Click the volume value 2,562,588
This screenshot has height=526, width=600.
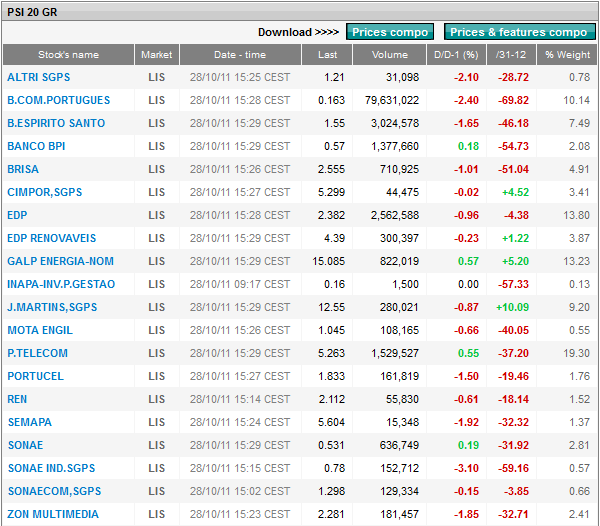395,215
